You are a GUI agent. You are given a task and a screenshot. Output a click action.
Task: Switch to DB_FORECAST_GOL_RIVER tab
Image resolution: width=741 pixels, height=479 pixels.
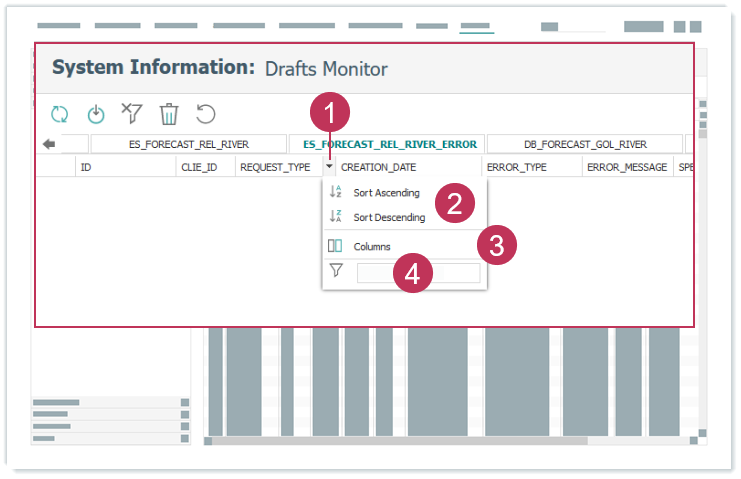(x=585, y=144)
